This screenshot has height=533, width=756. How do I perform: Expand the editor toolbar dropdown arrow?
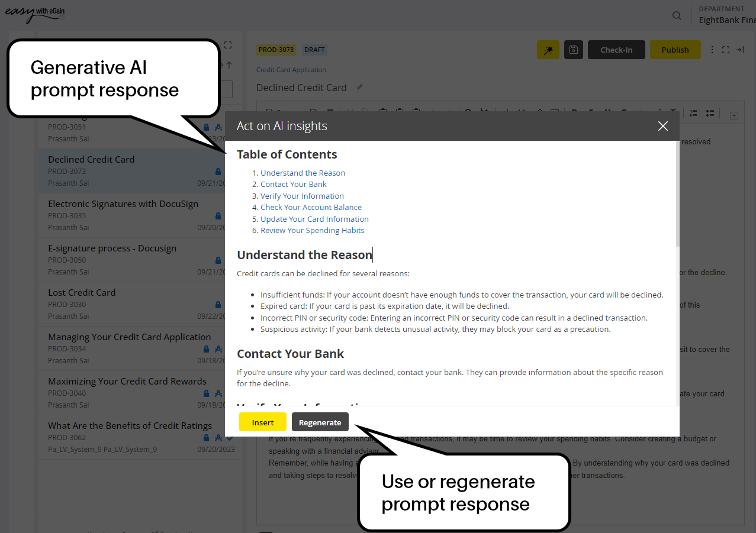[x=734, y=115]
